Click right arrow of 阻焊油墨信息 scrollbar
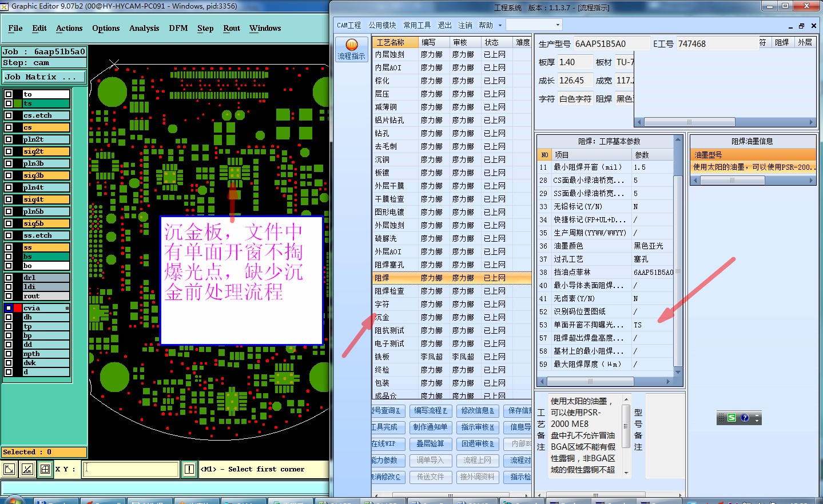 click(x=811, y=180)
